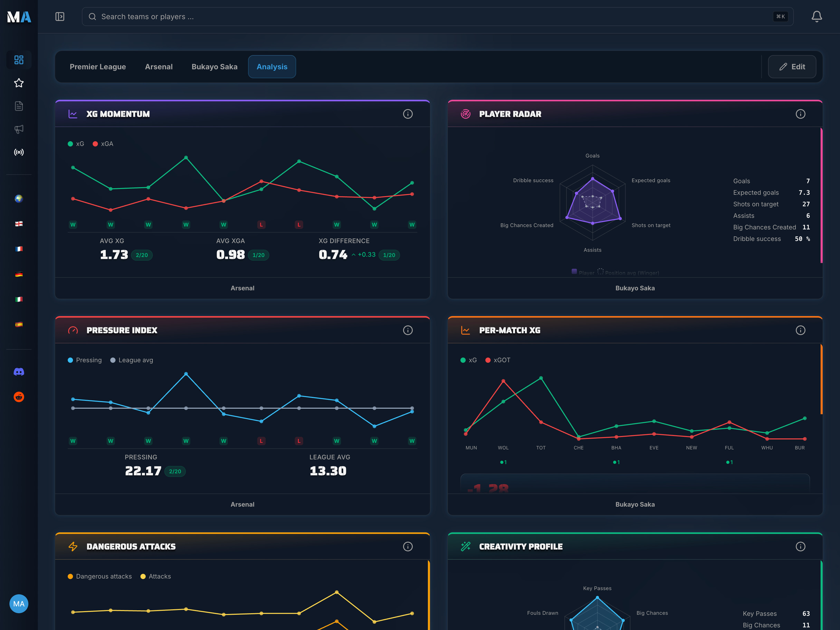This screenshot has height=630, width=840.
Task: Click Bukayo Saka footer of Per-Match XG
Action: (x=635, y=504)
